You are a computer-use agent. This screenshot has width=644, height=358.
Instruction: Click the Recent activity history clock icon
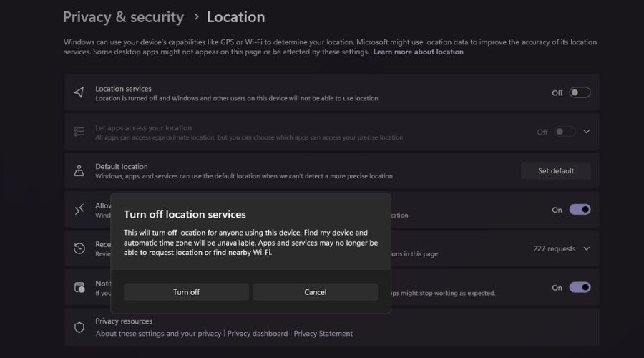[79, 248]
